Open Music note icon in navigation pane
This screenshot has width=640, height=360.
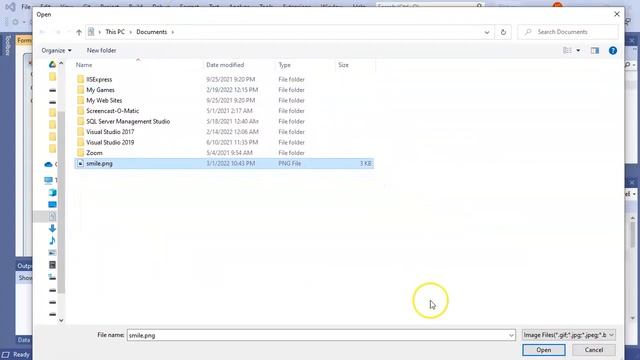click(x=53, y=240)
